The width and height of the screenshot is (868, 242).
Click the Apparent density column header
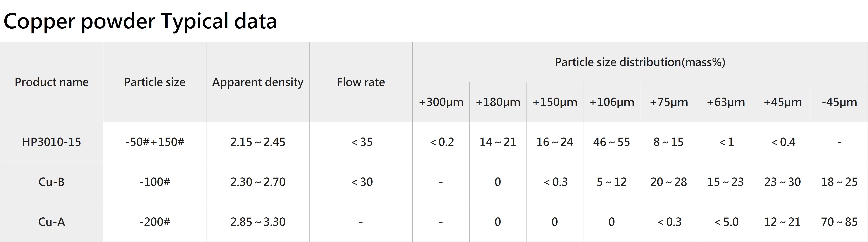258,82
